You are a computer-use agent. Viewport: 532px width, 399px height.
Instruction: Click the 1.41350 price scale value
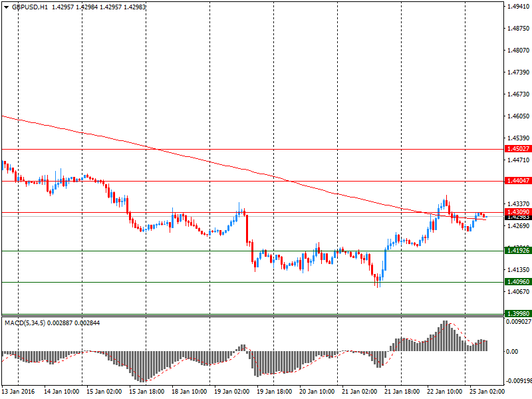pos(518,270)
